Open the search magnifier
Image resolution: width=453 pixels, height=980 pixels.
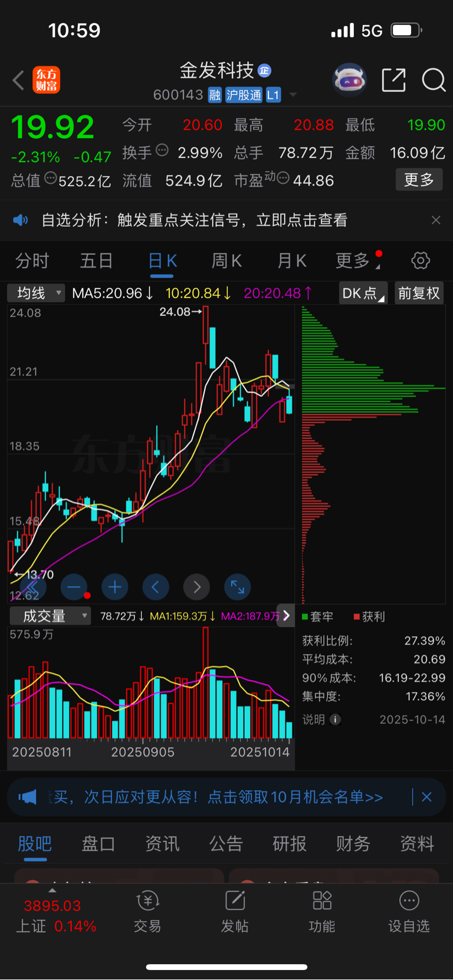434,80
